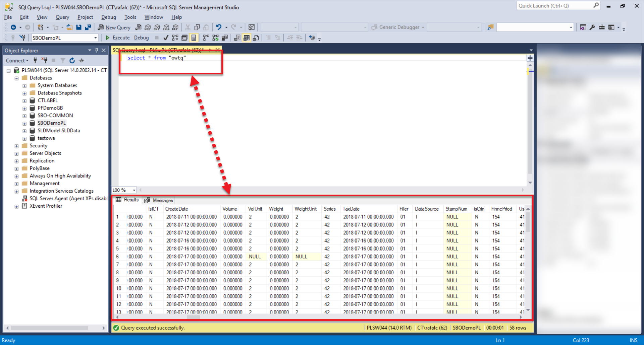Screen dimensions: 644x345
Task: Open the SBODemoPL database dropdown
Action: (x=96, y=38)
